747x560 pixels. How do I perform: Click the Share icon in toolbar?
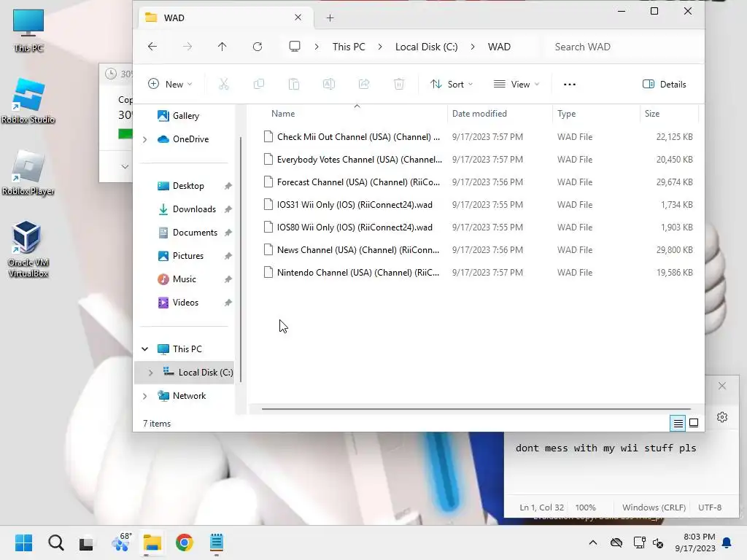tap(364, 85)
